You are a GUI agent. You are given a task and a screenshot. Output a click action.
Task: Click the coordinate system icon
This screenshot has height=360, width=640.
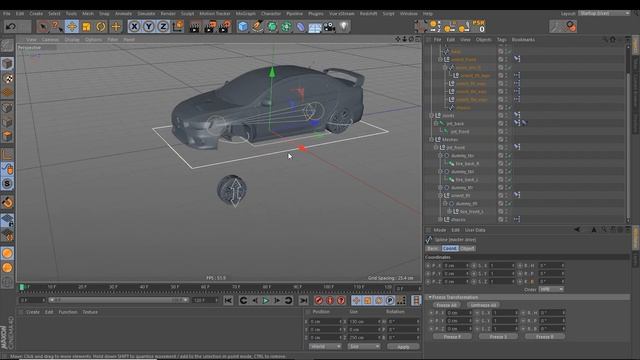178,27
